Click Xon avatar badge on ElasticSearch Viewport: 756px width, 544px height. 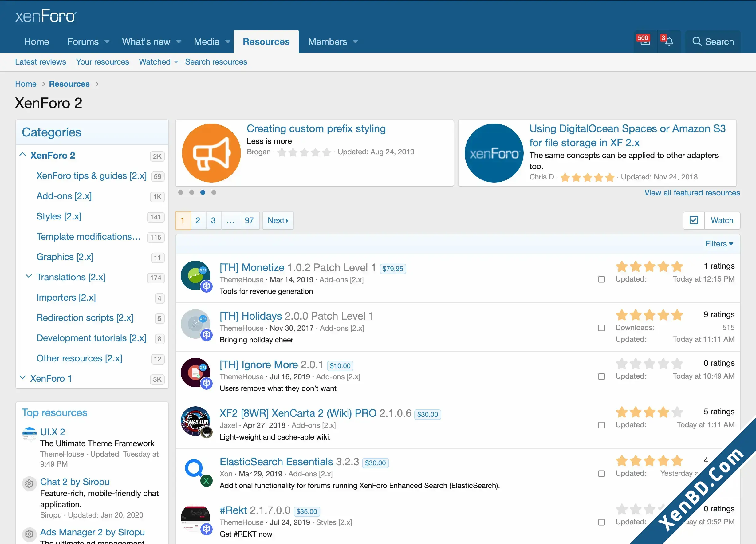pyautogui.click(x=207, y=480)
